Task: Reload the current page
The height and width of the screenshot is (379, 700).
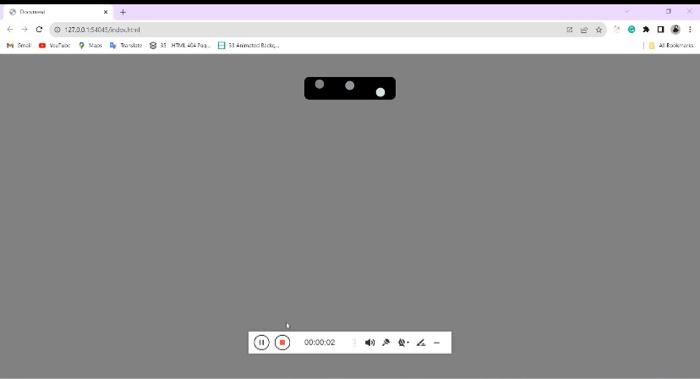Action: pos(39,29)
